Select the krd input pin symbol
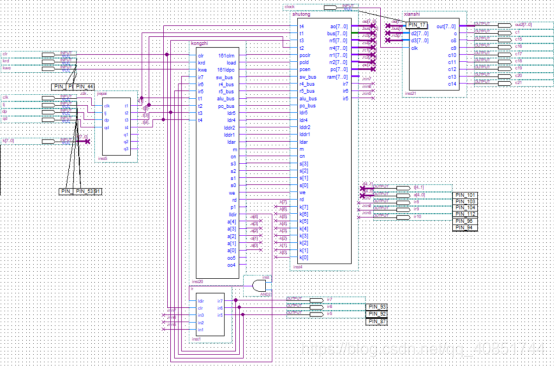 point(48,62)
